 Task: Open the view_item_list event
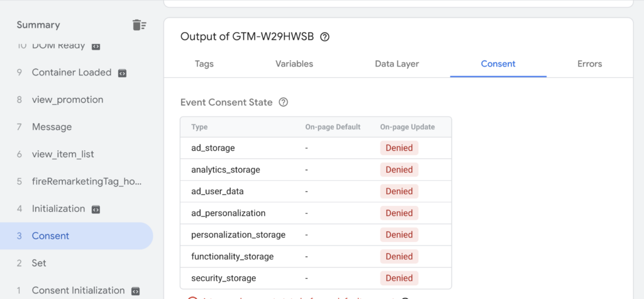pyautogui.click(x=63, y=155)
